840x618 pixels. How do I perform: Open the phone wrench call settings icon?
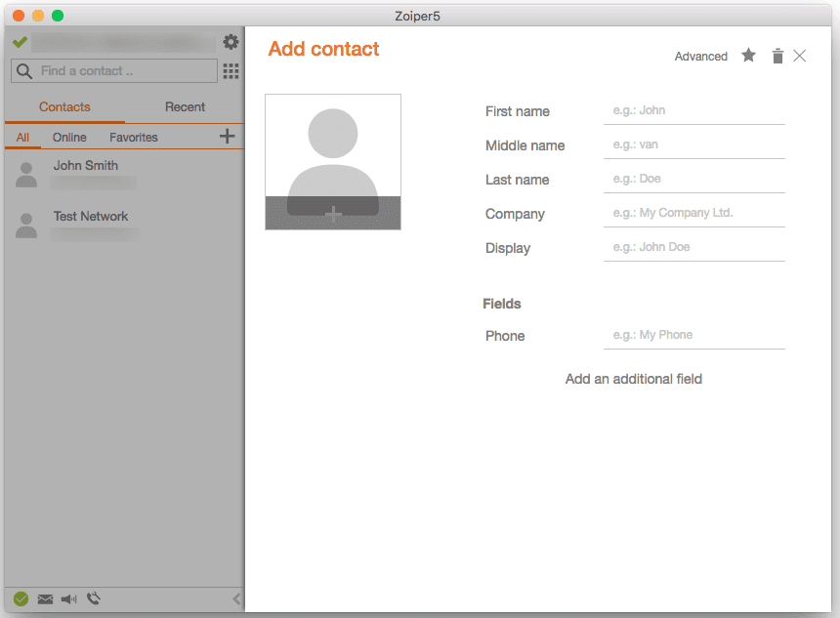pos(94,598)
